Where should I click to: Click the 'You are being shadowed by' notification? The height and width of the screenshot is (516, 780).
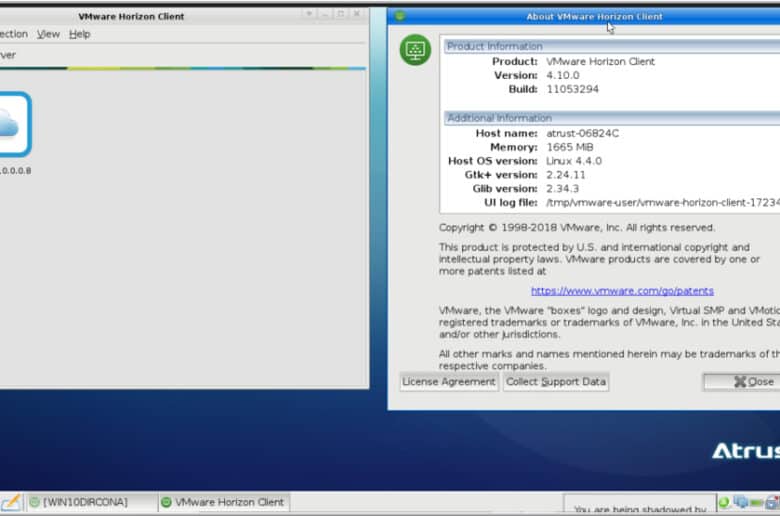tap(640, 505)
